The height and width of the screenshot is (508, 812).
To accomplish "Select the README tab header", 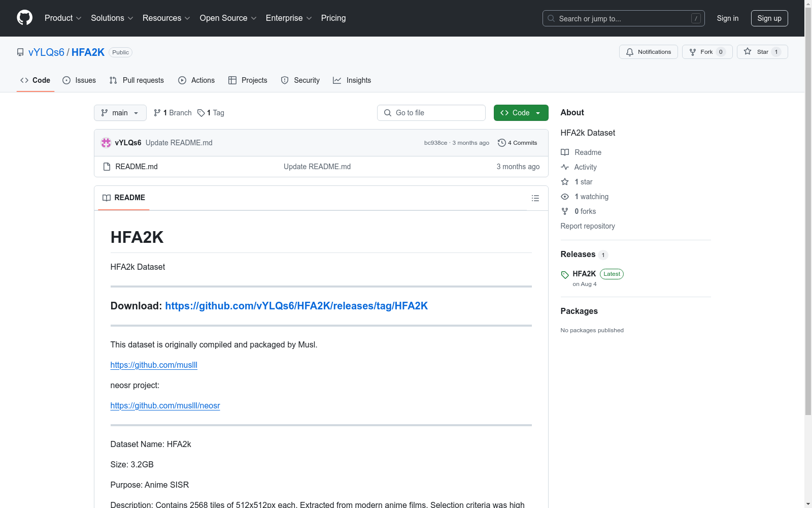I will pos(124,198).
